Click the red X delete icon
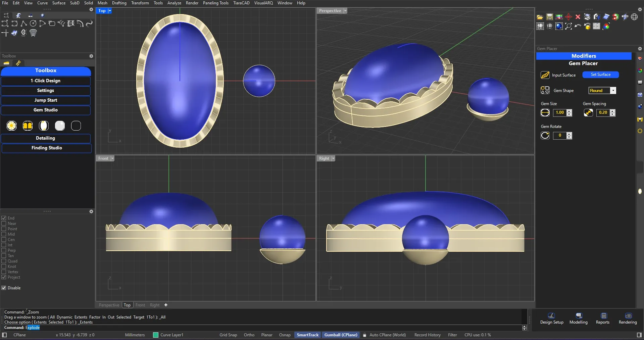 (578, 17)
